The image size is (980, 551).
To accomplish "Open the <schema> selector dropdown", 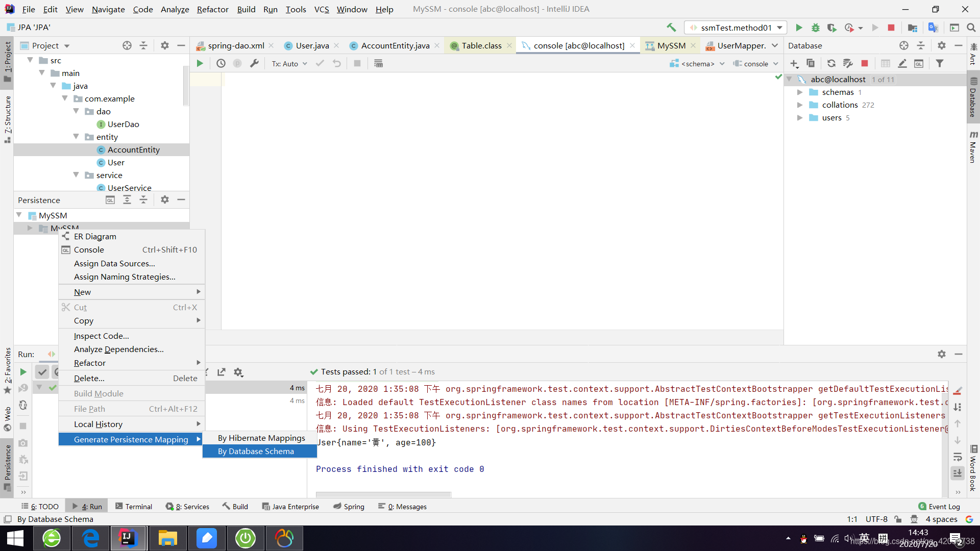I will (x=697, y=64).
